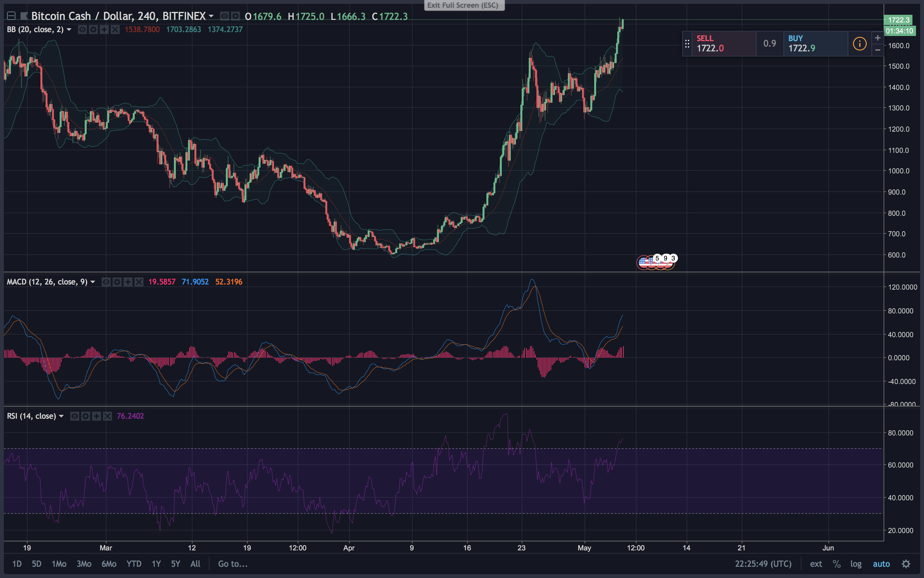The width and height of the screenshot is (924, 578).
Task: Open the Go to... date picker
Action: click(233, 564)
